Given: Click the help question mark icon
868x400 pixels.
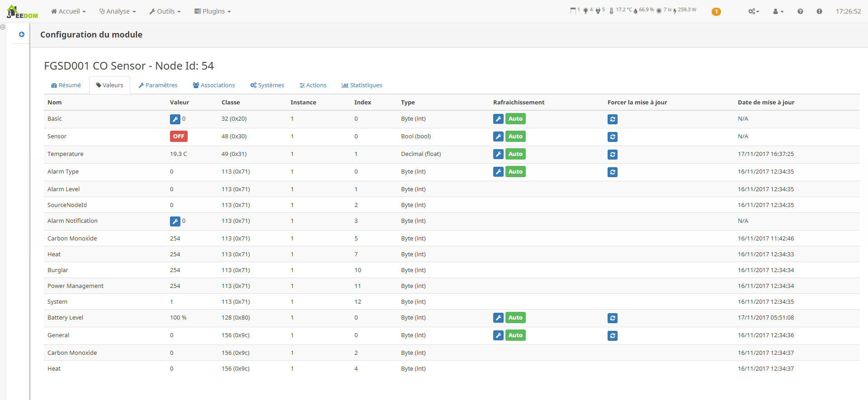Looking at the screenshot, I should point(800,11).
